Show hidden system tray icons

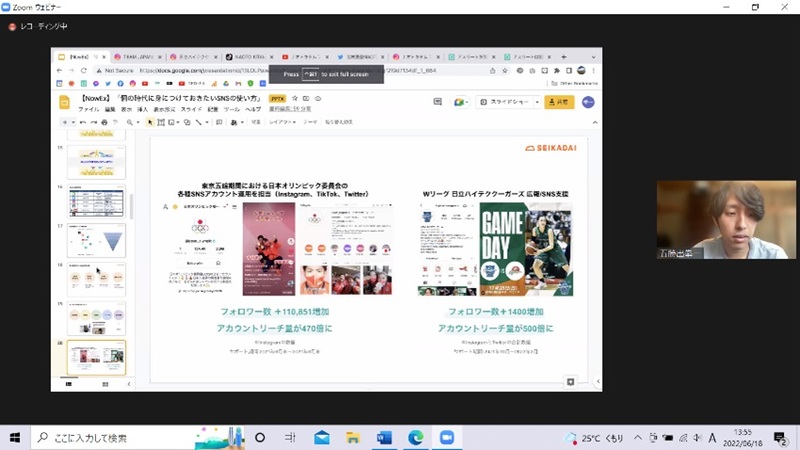pos(638,438)
